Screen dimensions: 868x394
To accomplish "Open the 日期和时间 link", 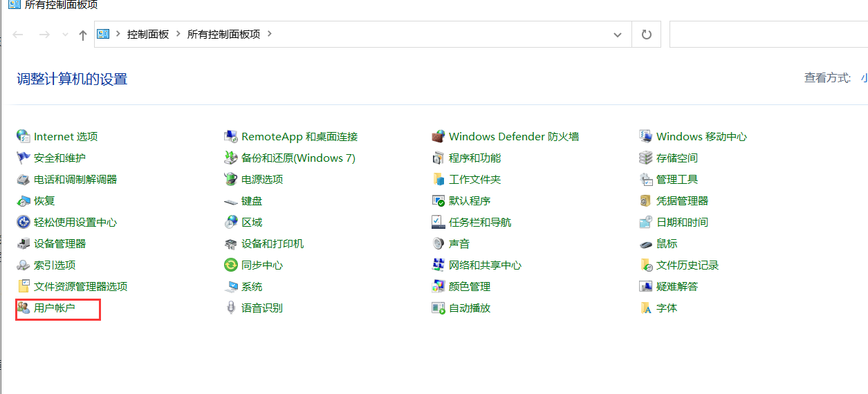I will click(682, 222).
